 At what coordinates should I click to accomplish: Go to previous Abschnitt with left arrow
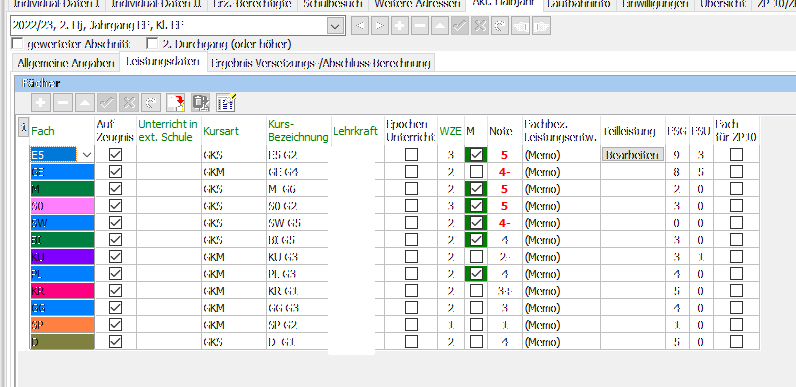[360, 26]
